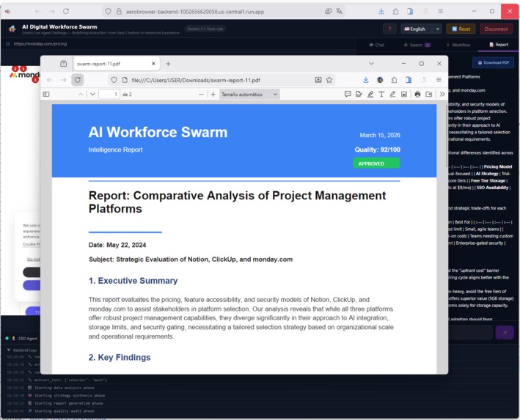Save the PDF via the toolbar icon

429,95
